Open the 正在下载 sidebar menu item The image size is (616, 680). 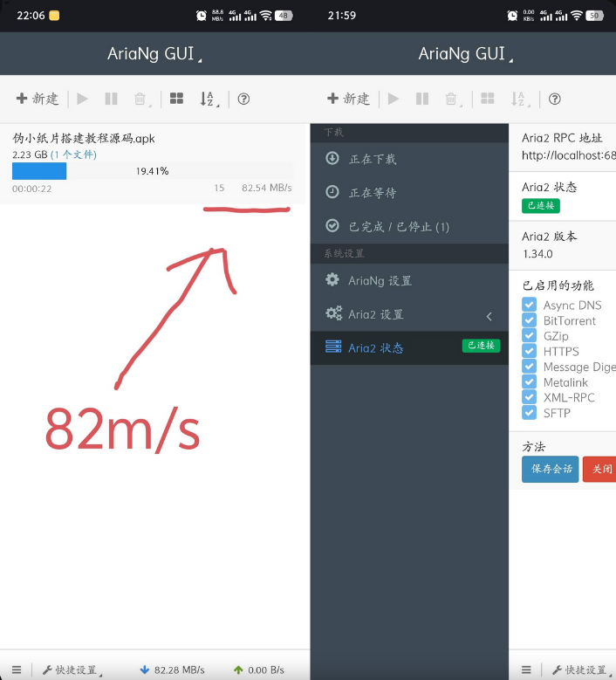coord(409,159)
